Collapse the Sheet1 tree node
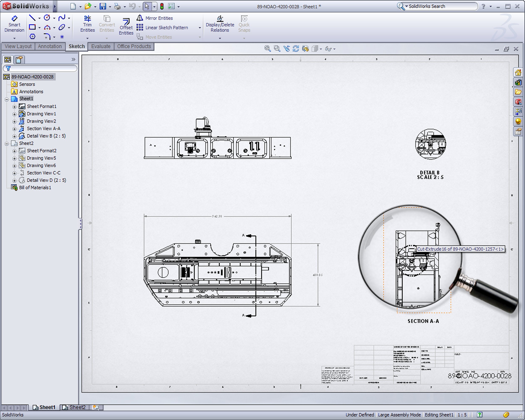Screen dimensions: 525x420 pos(7,99)
